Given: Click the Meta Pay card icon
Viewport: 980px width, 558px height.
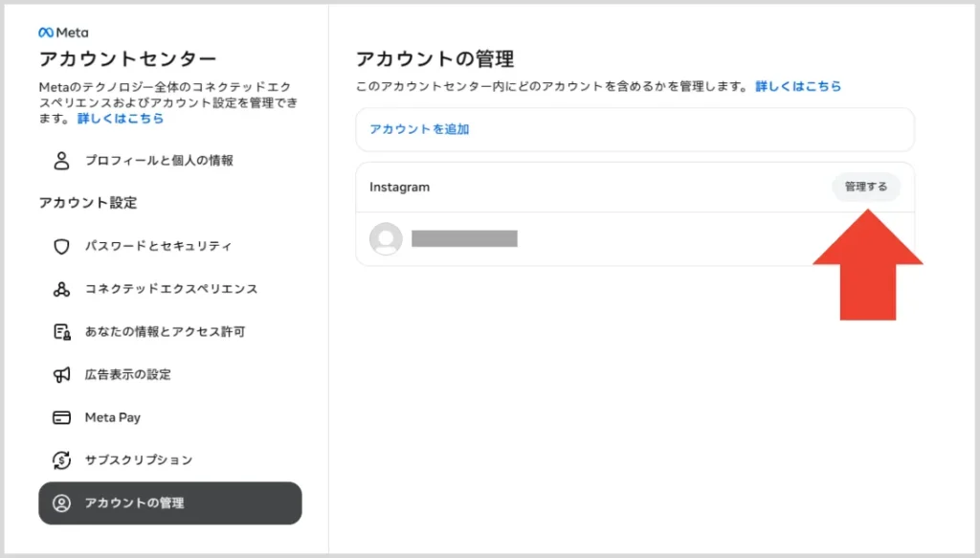Looking at the screenshot, I should click(x=61, y=417).
